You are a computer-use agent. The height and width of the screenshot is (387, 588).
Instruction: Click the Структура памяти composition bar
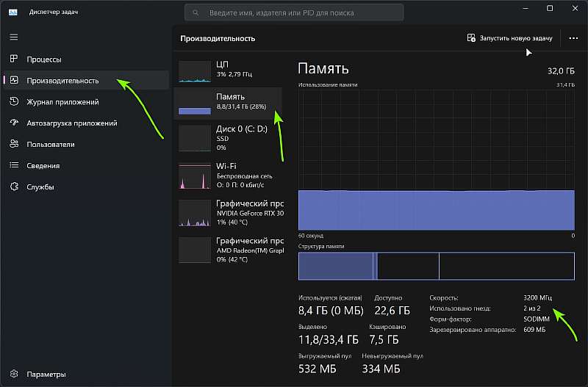[436, 266]
